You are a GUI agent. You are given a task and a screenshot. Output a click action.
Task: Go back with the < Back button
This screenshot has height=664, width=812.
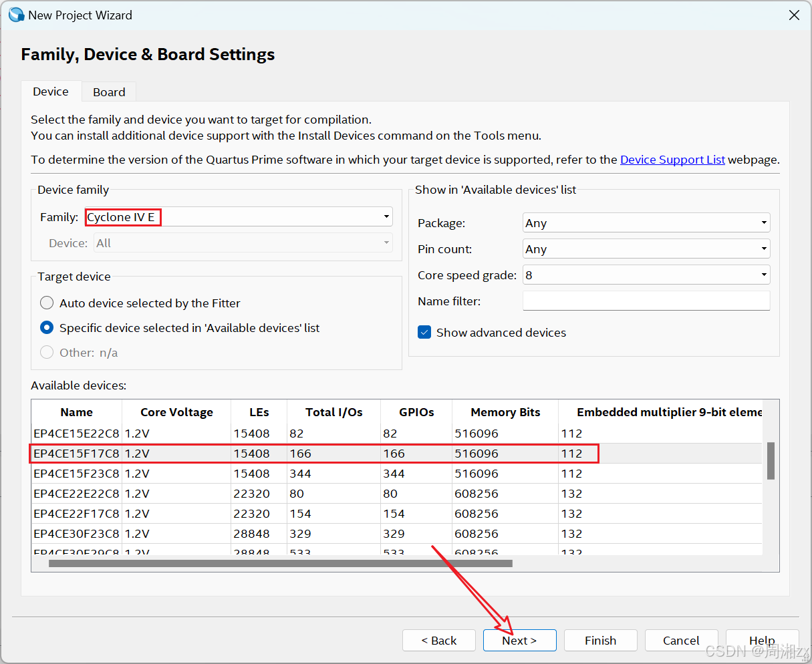439,641
